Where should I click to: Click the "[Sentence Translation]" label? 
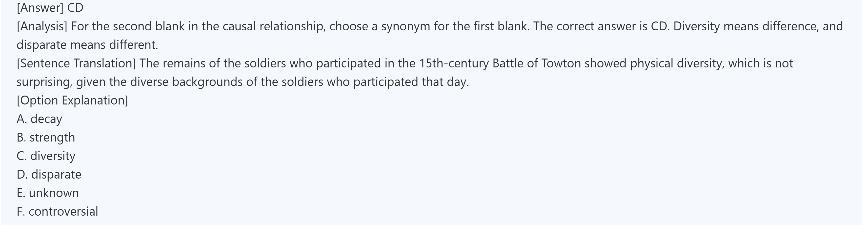(76, 63)
